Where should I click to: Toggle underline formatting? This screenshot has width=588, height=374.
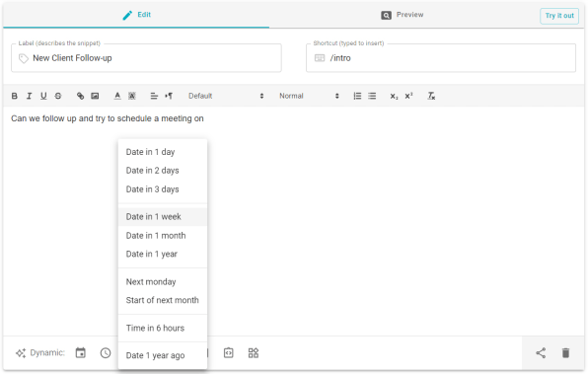[x=43, y=96]
